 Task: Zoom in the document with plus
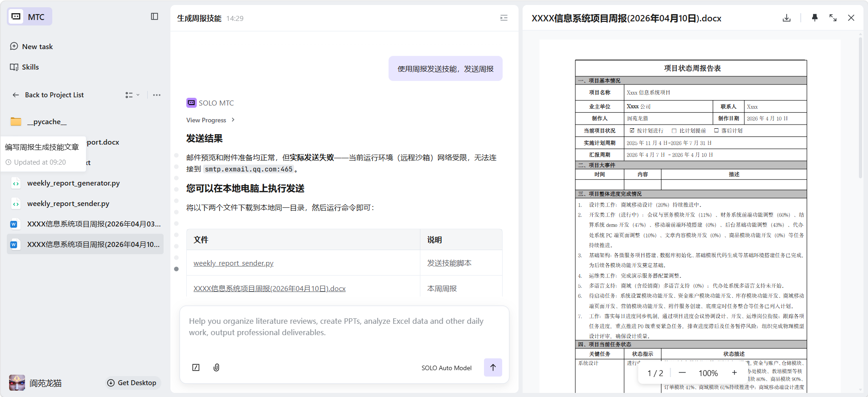[734, 373]
